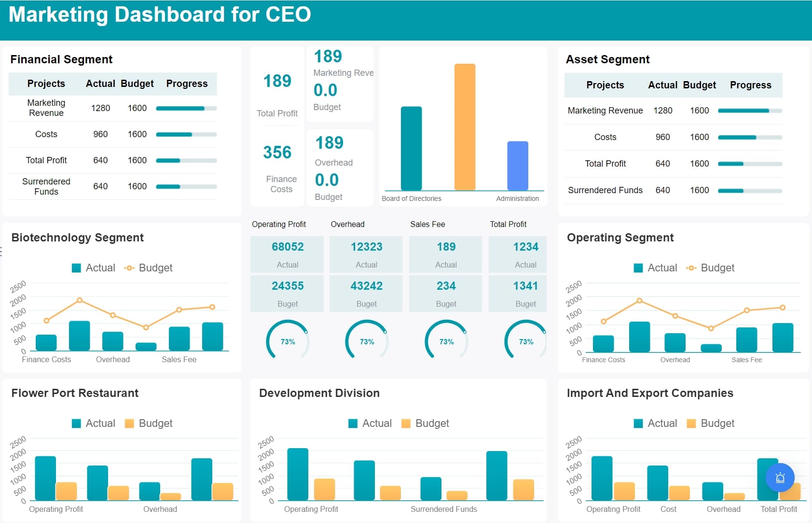Click the Operating Profit 73% gauge
The height and width of the screenshot is (523, 812).
(x=288, y=340)
